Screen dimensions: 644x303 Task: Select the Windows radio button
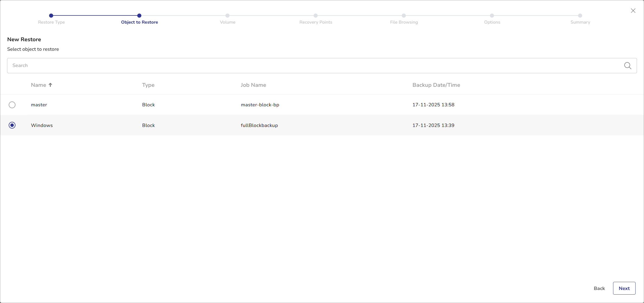click(x=12, y=125)
